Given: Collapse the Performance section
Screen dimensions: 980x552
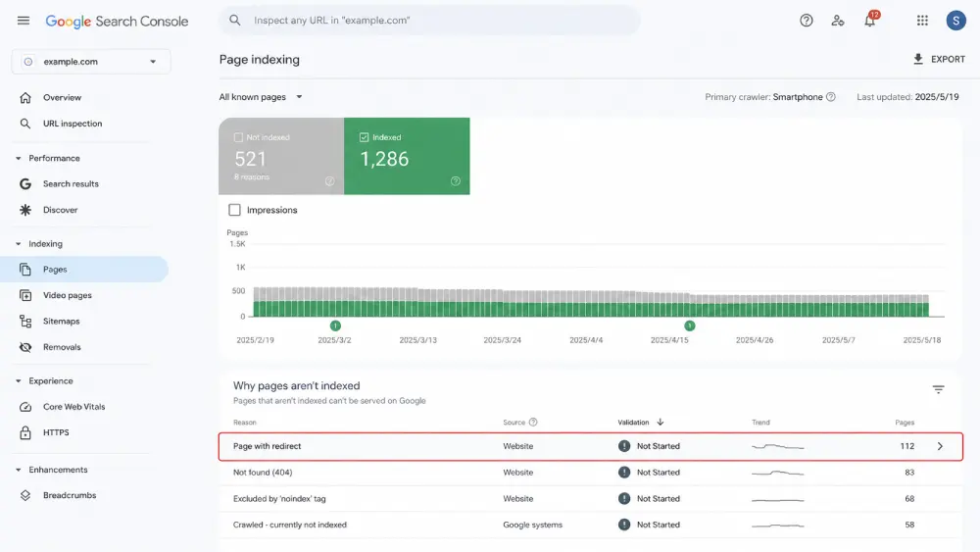Looking at the screenshot, I should 18,158.
